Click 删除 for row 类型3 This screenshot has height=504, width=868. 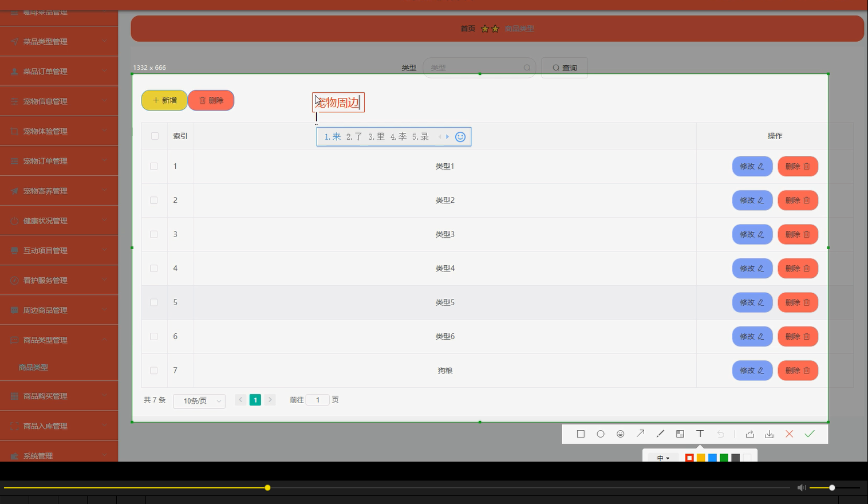(x=798, y=234)
